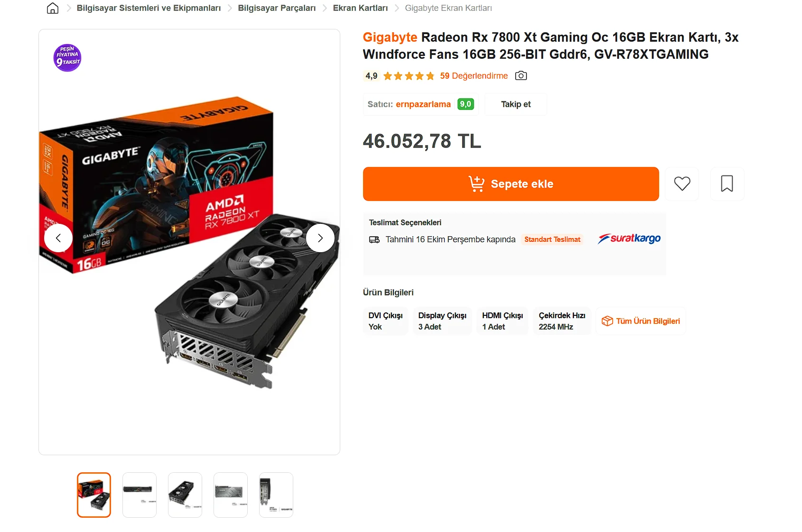802x532 pixels.
Task: Click the Gigabyte brand name in title
Action: [x=390, y=37]
